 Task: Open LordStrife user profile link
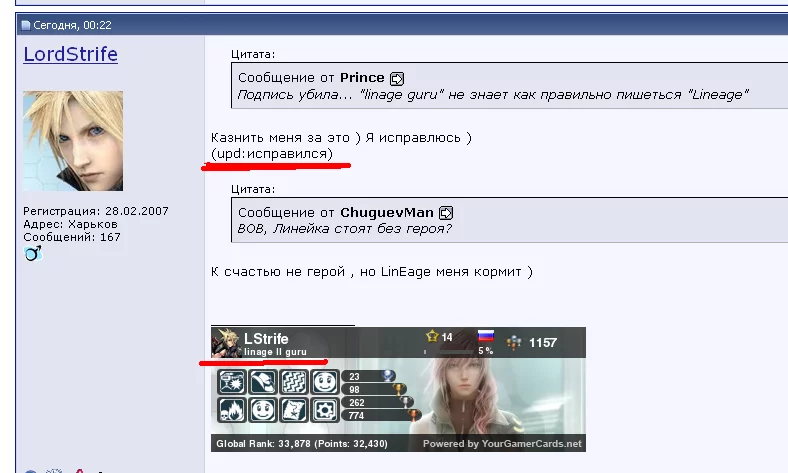pos(70,54)
